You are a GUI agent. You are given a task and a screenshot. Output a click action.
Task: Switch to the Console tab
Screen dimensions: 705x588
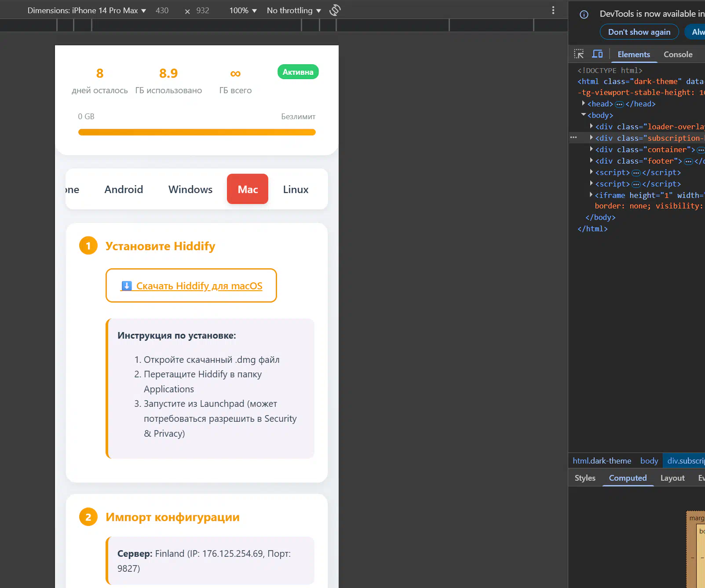pos(678,54)
